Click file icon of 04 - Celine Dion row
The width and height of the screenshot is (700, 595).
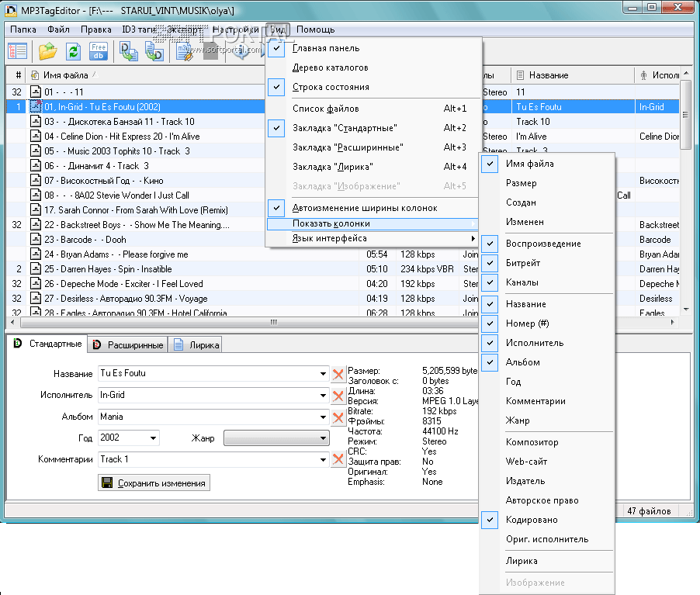(x=36, y=136)
